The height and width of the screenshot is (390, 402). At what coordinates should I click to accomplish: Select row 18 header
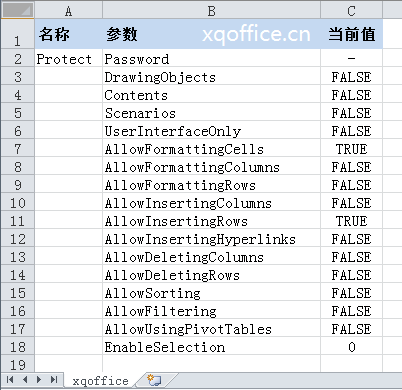[18, 347]
